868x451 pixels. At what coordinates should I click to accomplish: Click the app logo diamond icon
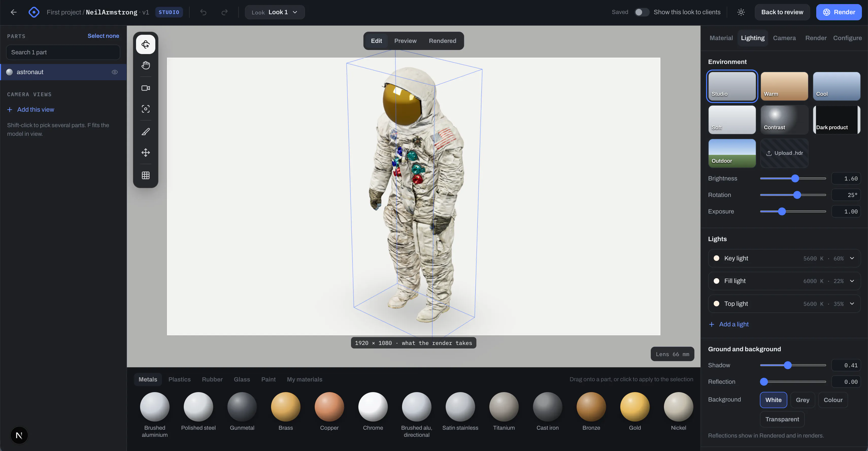(34, 12)
